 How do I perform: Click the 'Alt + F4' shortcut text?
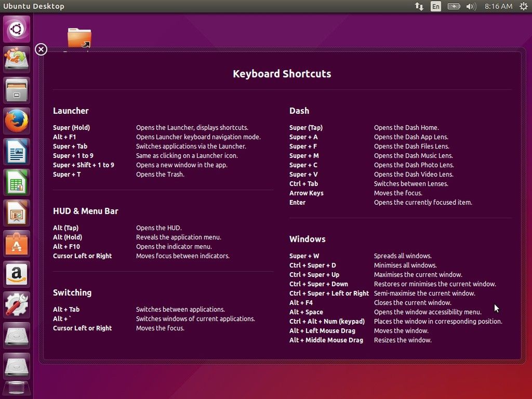[x=301, y=303]
